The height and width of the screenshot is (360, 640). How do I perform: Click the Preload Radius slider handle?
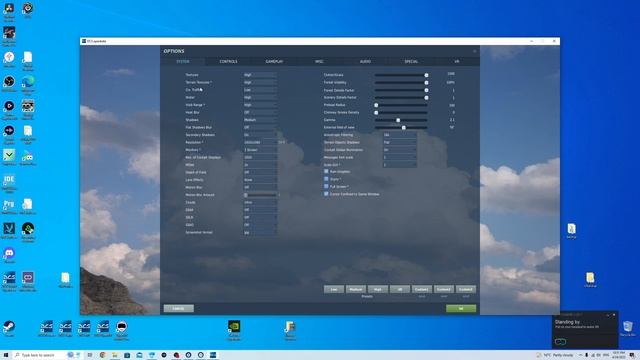click(x=376, y=105)
